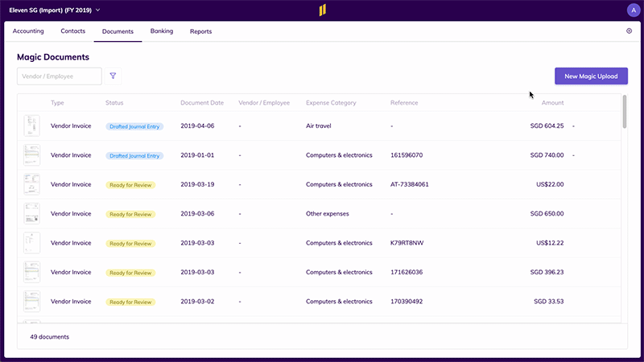Go to the Reports tab
644x362 pixels.
click(200, 31)
